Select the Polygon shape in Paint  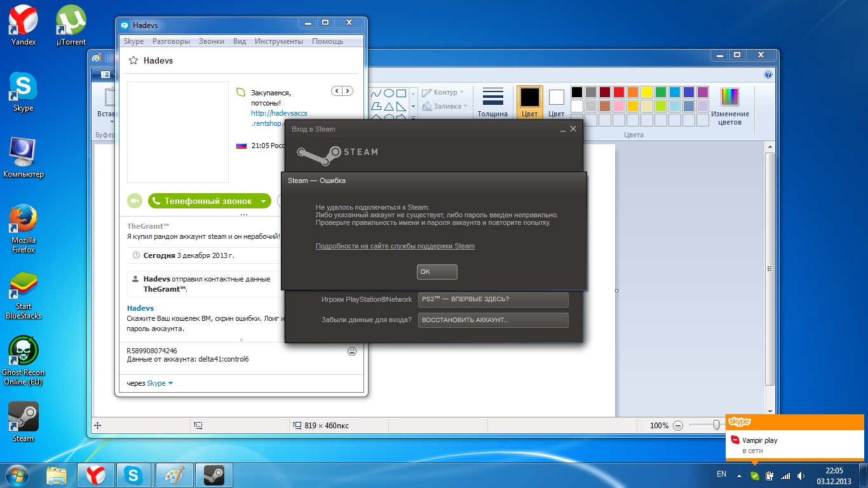(377, 106)
